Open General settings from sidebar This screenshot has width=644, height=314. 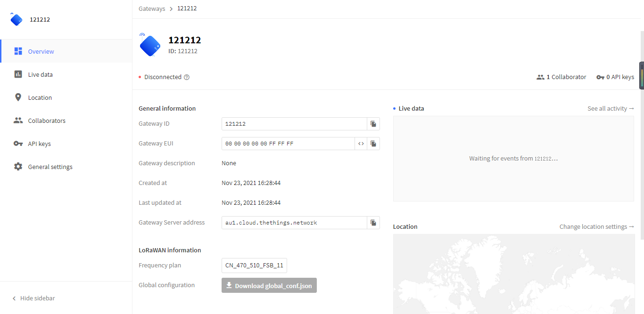click(x=50, y=167)
